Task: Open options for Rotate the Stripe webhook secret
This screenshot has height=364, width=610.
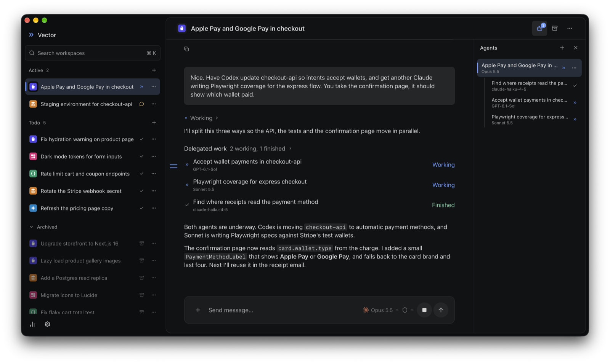Action: pos(154,191)
